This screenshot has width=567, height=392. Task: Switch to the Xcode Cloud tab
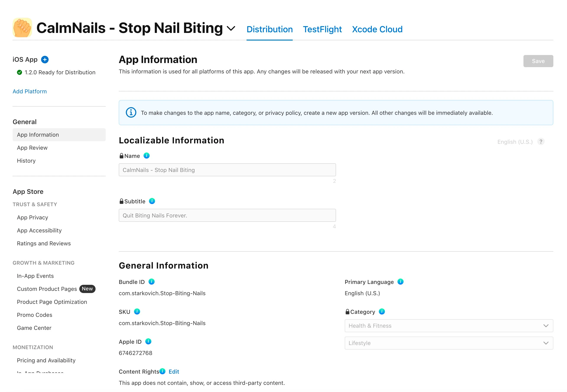coord(377,29)
